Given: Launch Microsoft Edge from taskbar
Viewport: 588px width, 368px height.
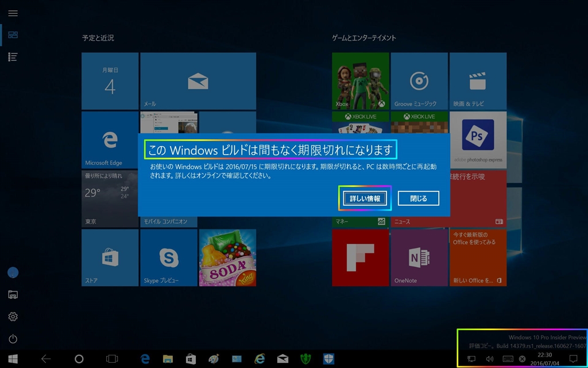Looking at the screenshot, I should click(145, 359).
